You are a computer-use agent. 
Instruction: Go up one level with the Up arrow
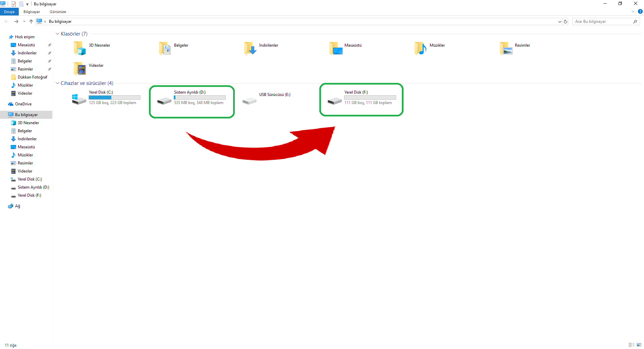coord(31,21)
